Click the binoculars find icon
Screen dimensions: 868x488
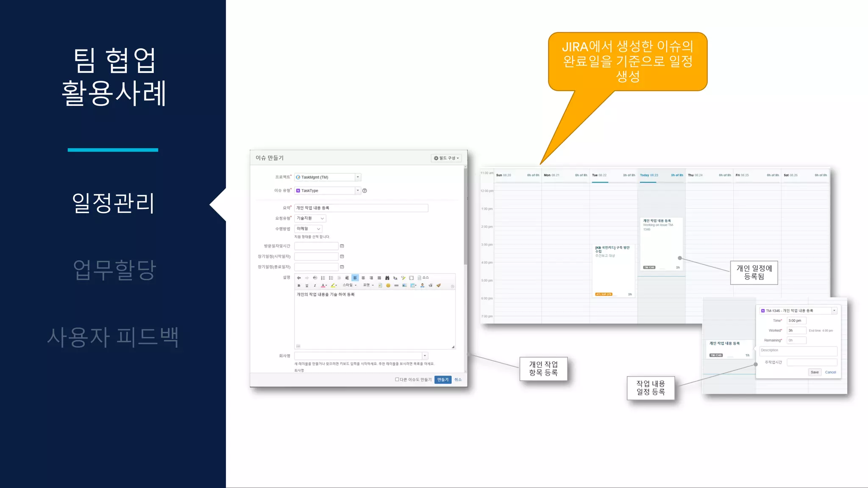(387, 278)
